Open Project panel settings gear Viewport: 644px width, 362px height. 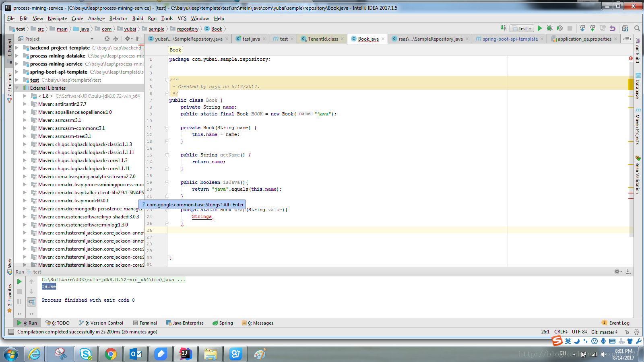128,39
